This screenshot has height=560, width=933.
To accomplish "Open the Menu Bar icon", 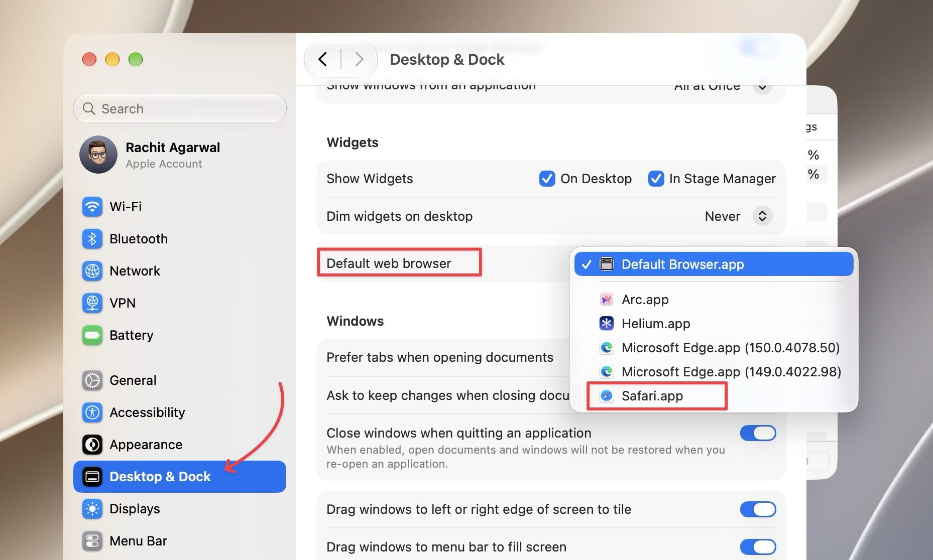I will (92, 541).
